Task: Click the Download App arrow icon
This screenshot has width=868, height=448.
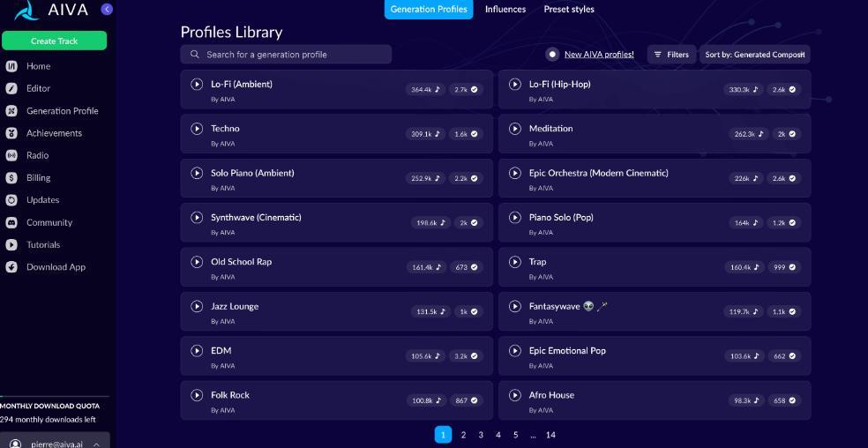Action: point(11,267)
